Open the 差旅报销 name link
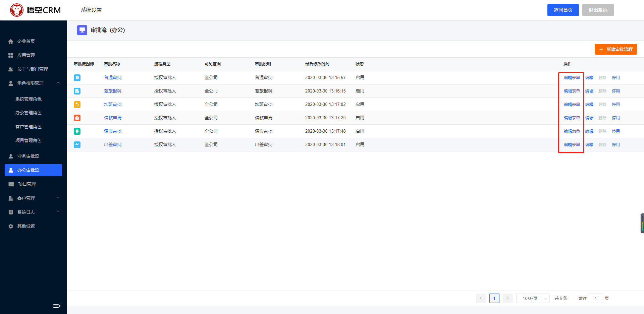Screen dimensions: 644x314 (x=113, y=91)
